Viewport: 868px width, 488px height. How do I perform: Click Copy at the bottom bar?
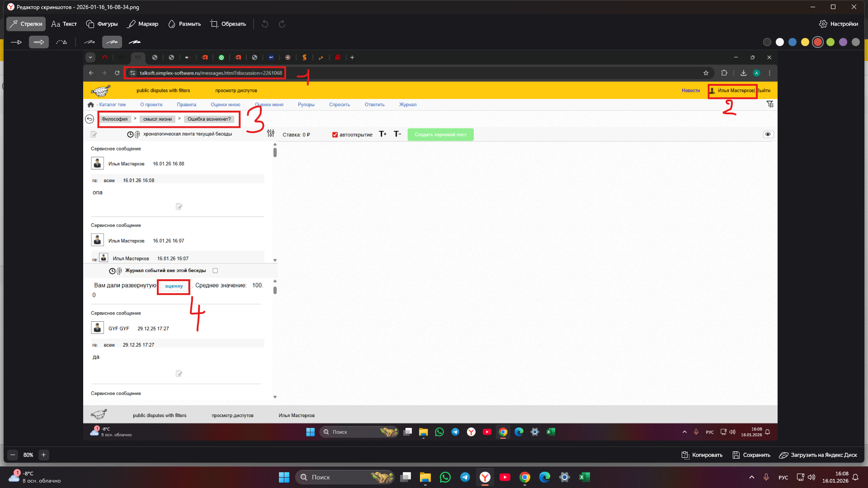tap(702, 455)
